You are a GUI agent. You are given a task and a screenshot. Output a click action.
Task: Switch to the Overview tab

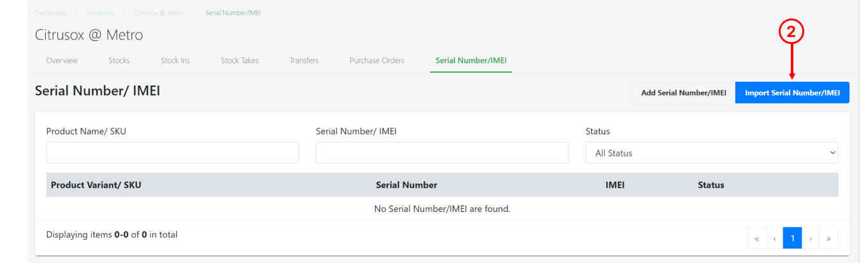tap(62, 61)
